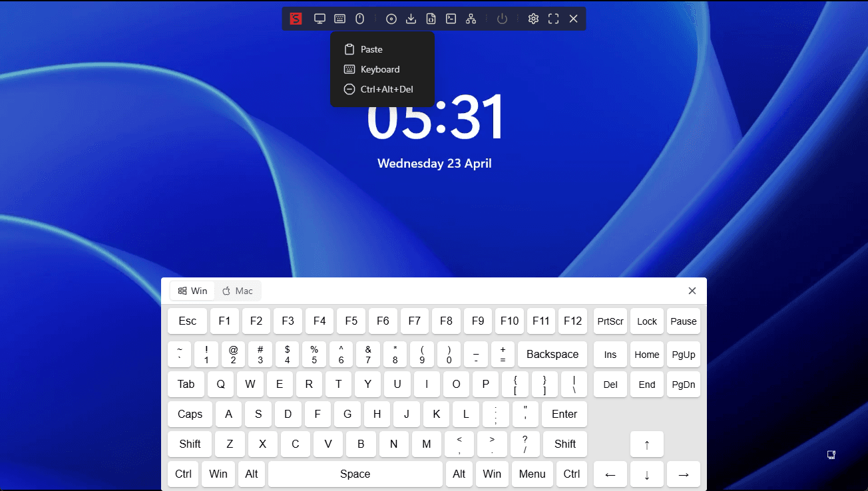Close the virtual keyboard panel
The height and width of the screenshot is (491, 868).
(692, 291)
